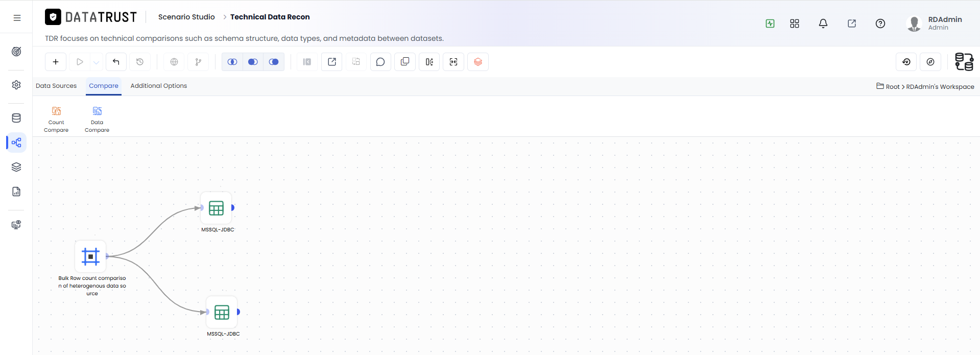Click Root > RDAdmin's Workspace path
Image resolution: width=980 pixels, height=355 pixels.
coord(925,86)
